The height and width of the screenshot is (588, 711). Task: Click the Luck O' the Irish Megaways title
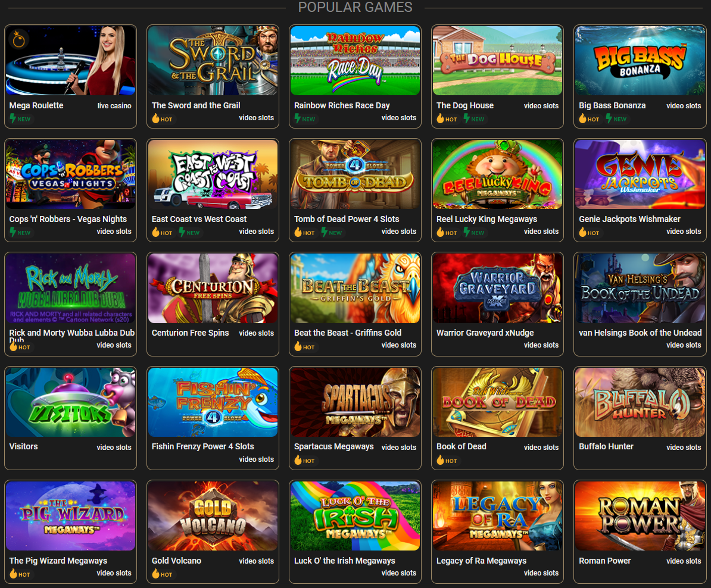pos(344,561)
